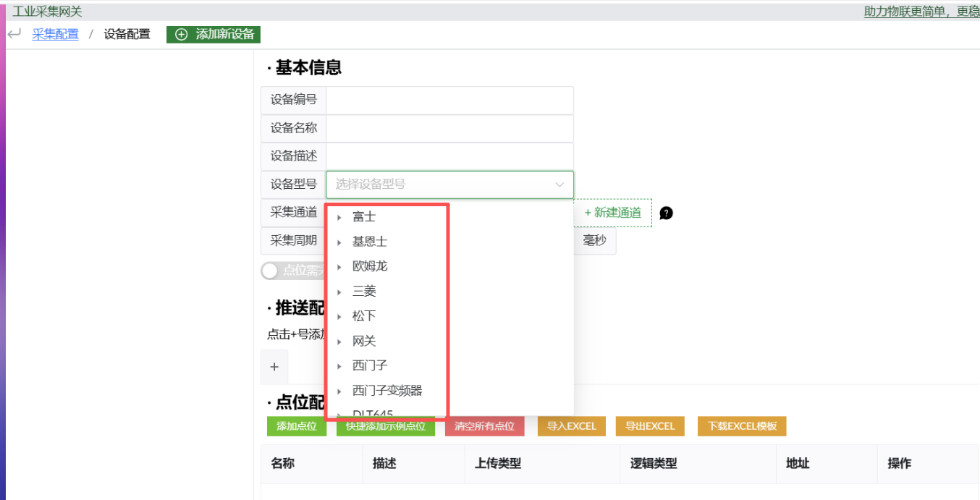
Task: Click the + 新建通道 button
Action: point(613,213)
